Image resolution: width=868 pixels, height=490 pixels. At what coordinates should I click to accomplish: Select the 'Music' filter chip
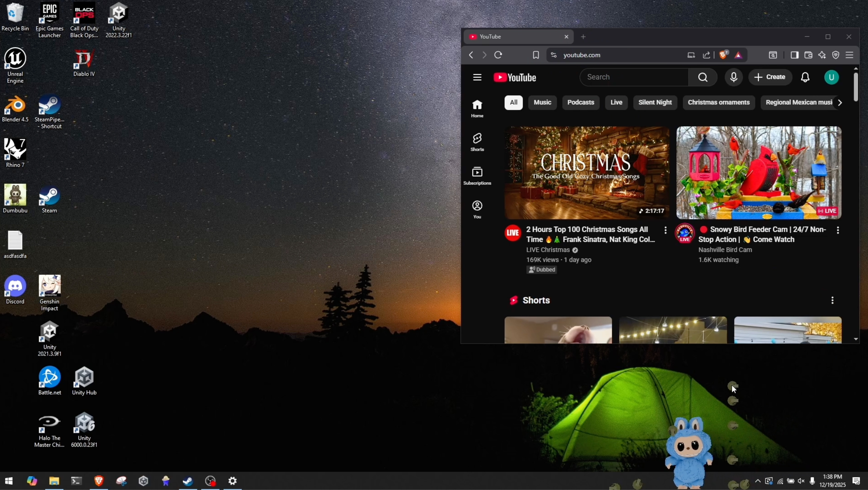543,102
